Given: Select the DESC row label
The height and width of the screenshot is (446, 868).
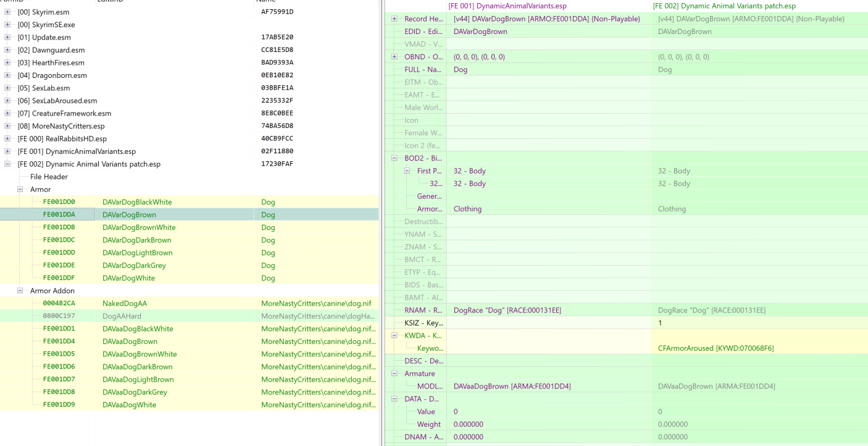Looking at the screenshot, I should [424, 361].
